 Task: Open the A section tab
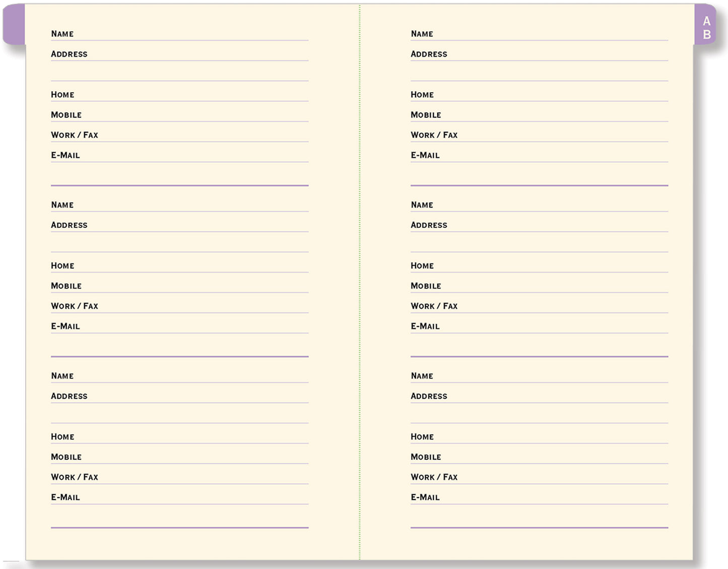pos(707,22)
